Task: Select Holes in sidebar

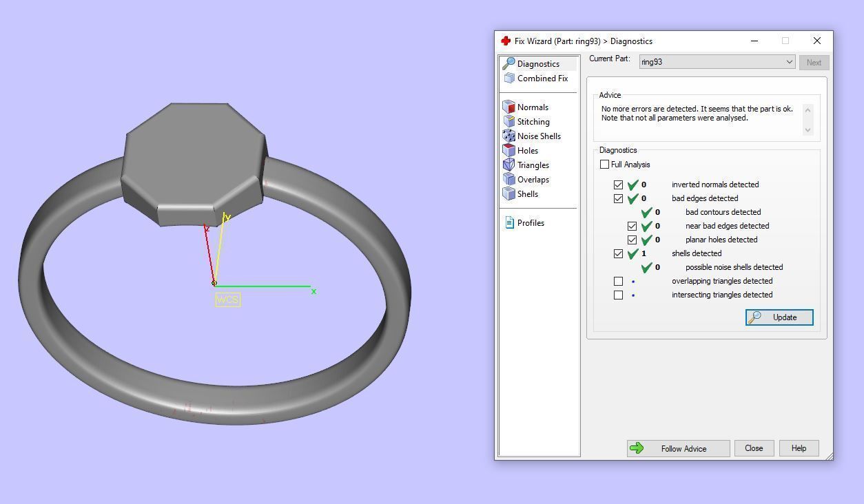Action: tap(528, 151)
